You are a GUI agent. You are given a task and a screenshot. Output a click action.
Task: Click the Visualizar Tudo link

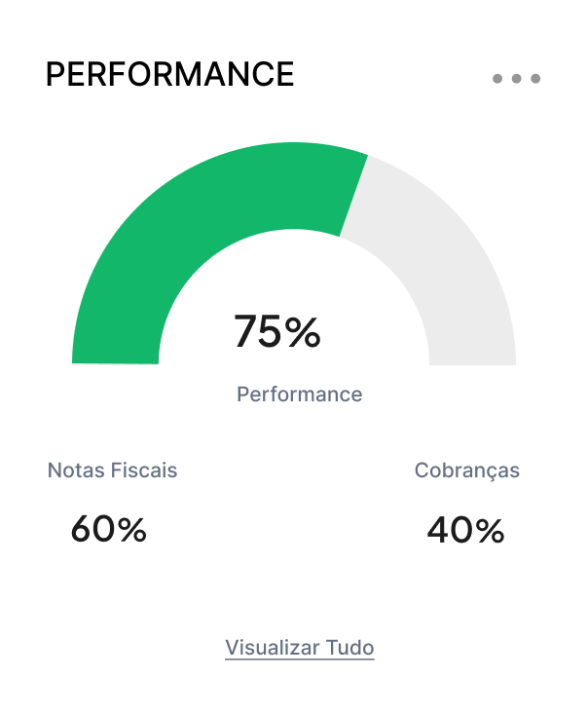(300, 648)
